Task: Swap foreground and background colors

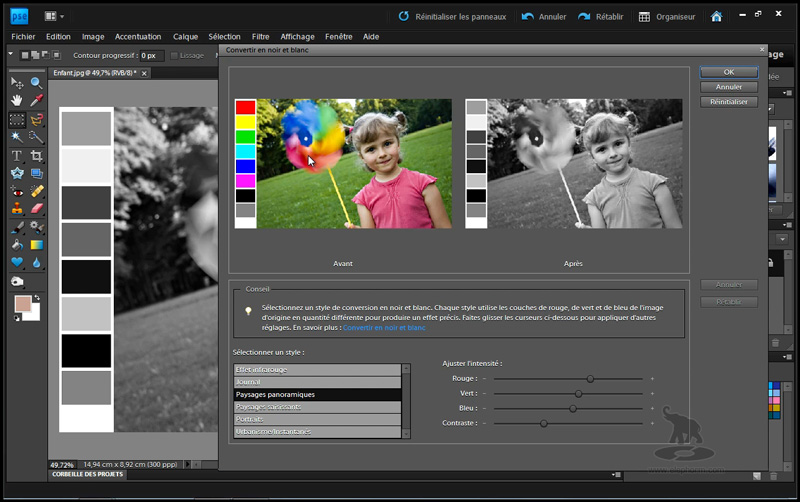Action: pos(37,297)
